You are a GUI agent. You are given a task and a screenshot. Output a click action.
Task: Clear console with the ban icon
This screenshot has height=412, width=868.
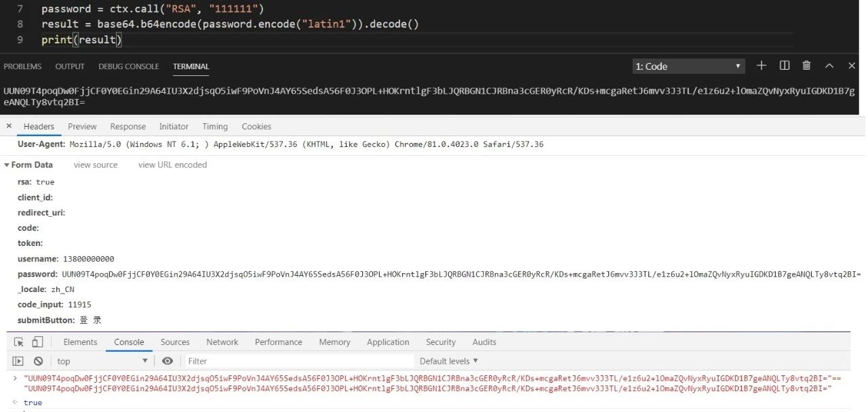point(39,361)
